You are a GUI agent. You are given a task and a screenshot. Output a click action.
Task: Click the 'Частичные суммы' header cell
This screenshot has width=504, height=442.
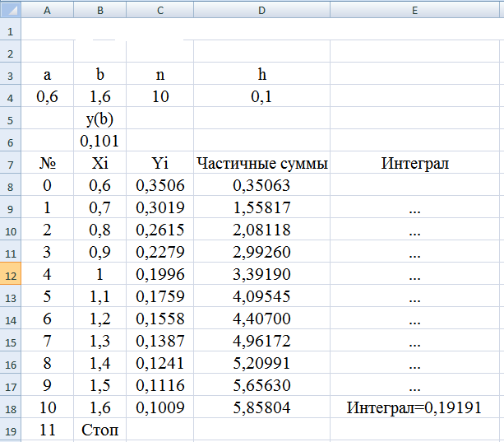[262, 162]
